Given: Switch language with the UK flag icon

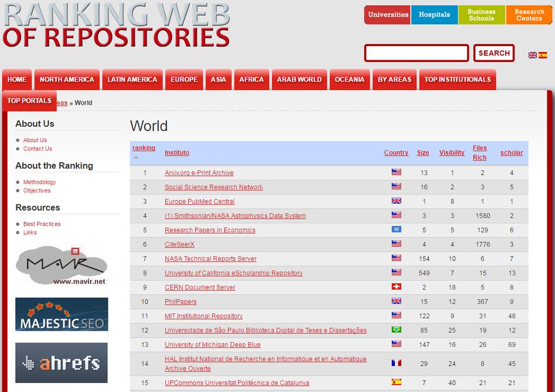Looking at the screenshot, I should 532,55.
